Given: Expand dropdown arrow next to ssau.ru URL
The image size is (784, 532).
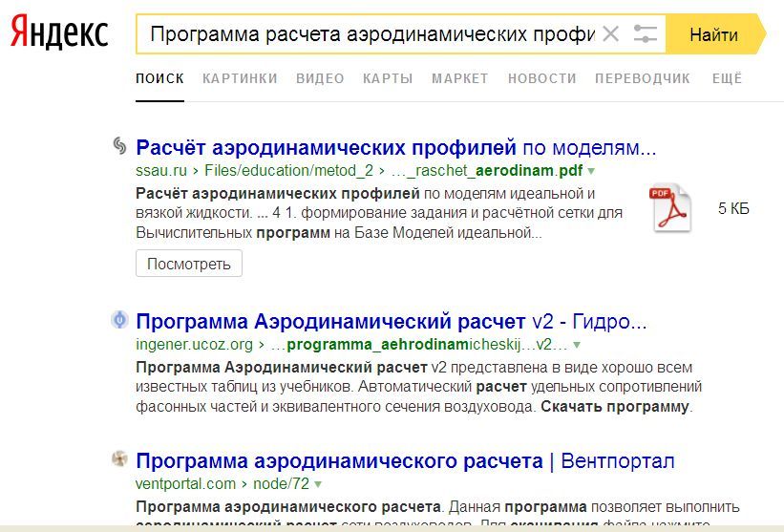Looking at the screenshot, I should (591, 171).
